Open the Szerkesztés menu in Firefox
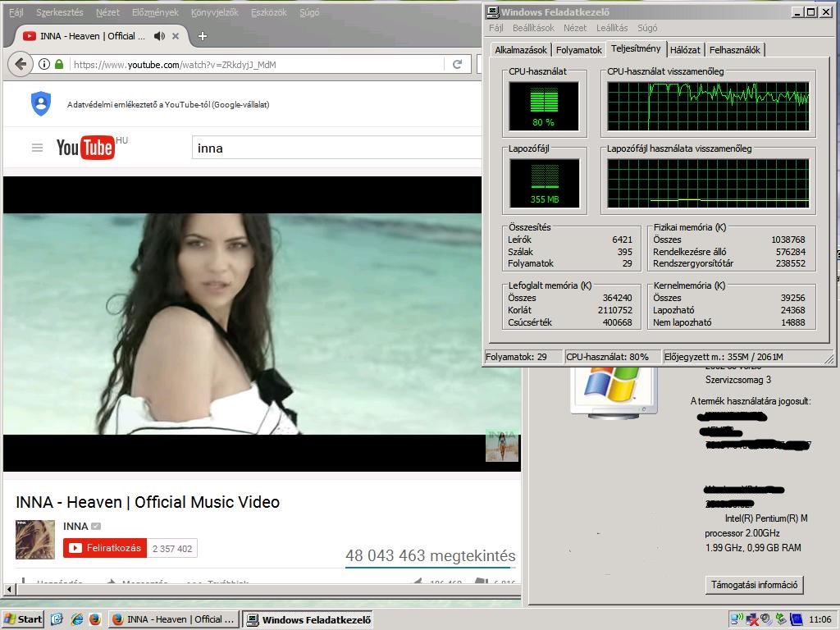The height and width of the screenshot is (630, 840). (x=59, y=11)
